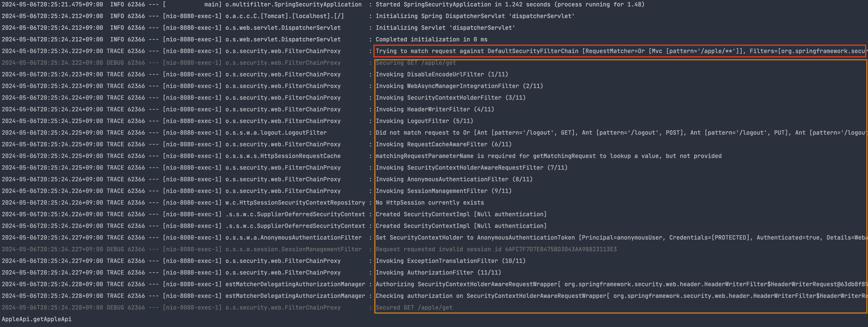Click 'Invoking LogoutFilter (5/11)' message
868x327 pixels.
coord(424,121)
